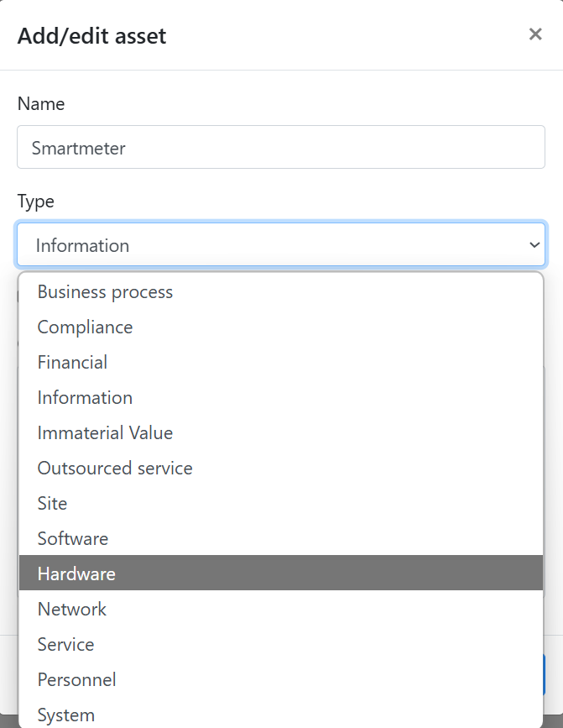563x728 pixels.
Task: Pick the Personnel option
Action: 281,680
